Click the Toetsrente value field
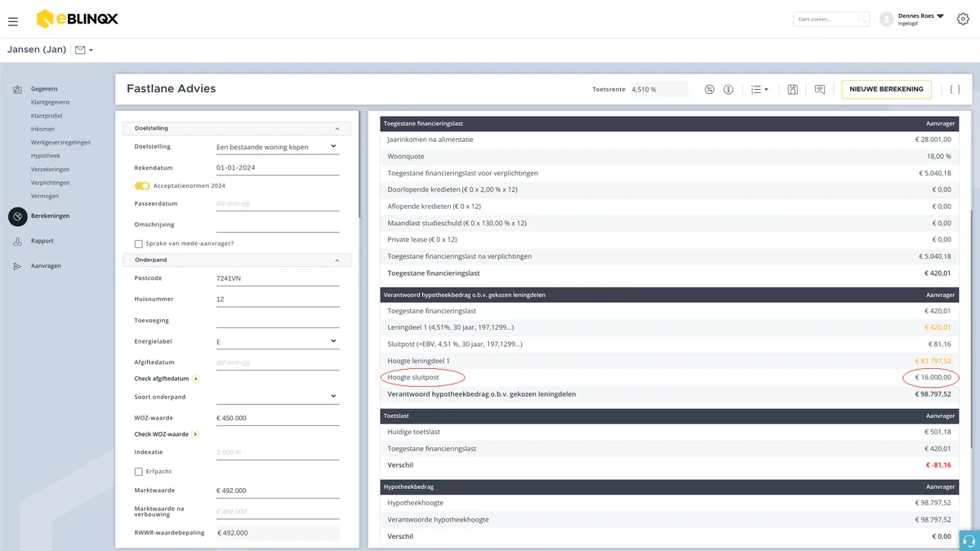Screen dimensions: 980x551 coord(658,89)
